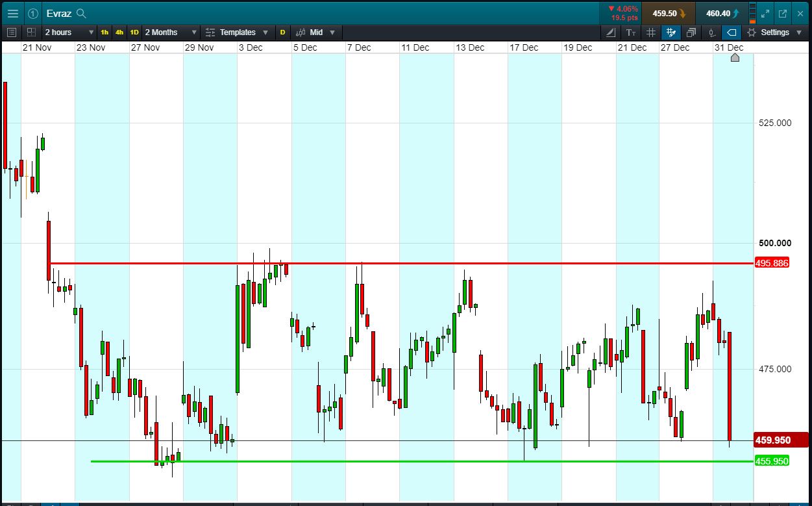This screenshot has width=812, height=506.
Task: Click the 500.000 price axis label
Action: coord(775,243)
